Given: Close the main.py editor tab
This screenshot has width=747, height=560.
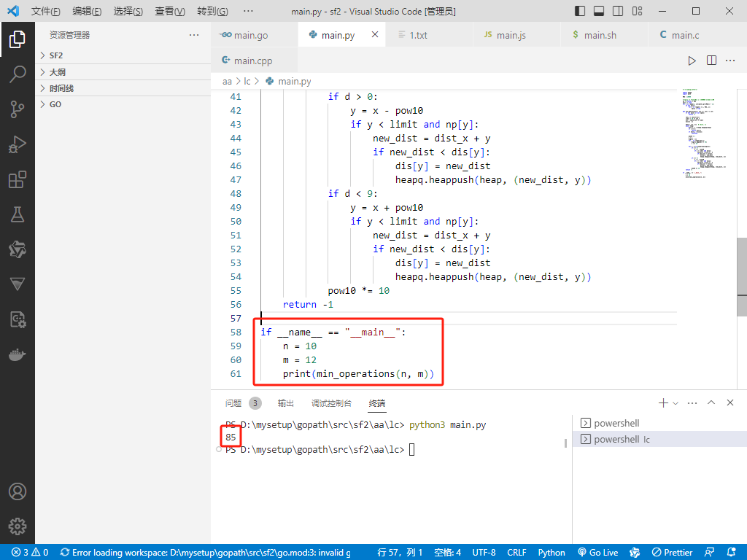Looking at the screenshot, I should pos(375,34).
